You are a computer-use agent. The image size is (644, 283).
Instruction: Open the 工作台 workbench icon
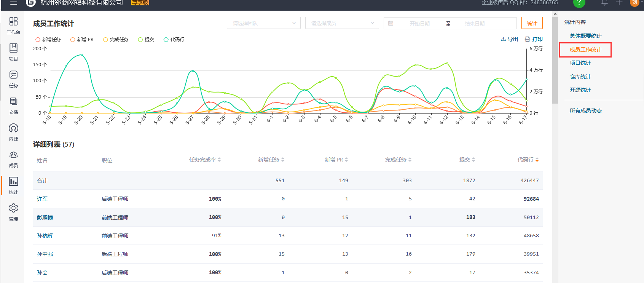click(13, 21)
